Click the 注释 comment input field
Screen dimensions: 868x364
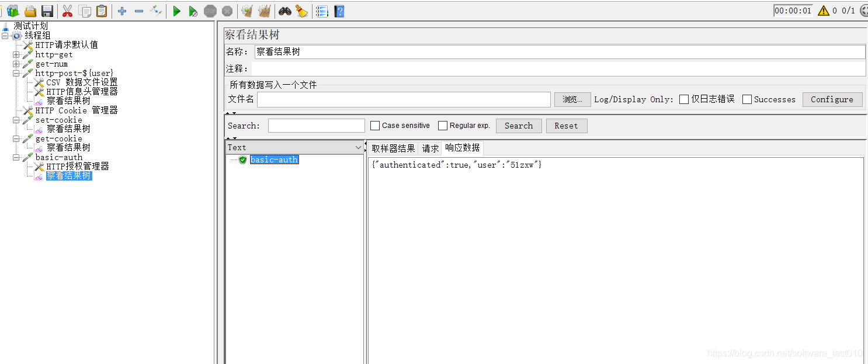[x=558, y=69]
